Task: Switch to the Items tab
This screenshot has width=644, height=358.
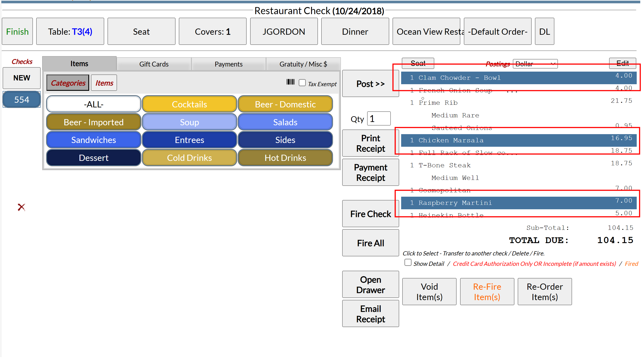Action: tap(79, 64)
